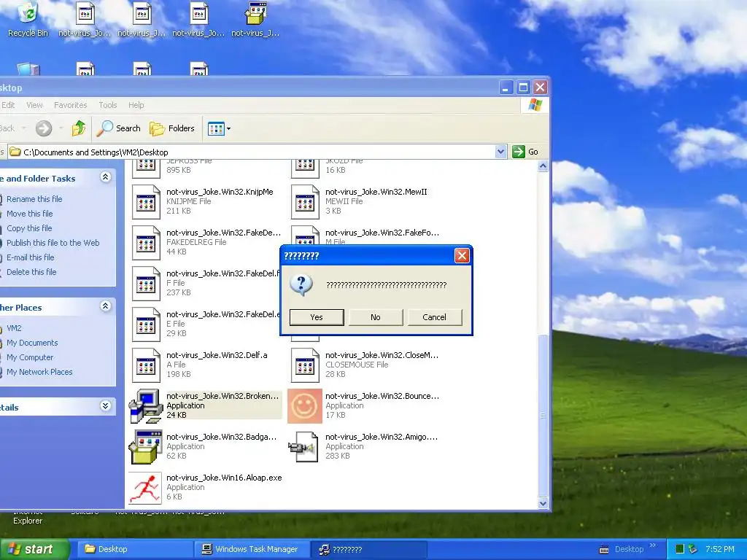The width and height of the screenshot is (747, 560).
Task: Click the green tray icon beside the clock
Action: (x=680, y=549)
